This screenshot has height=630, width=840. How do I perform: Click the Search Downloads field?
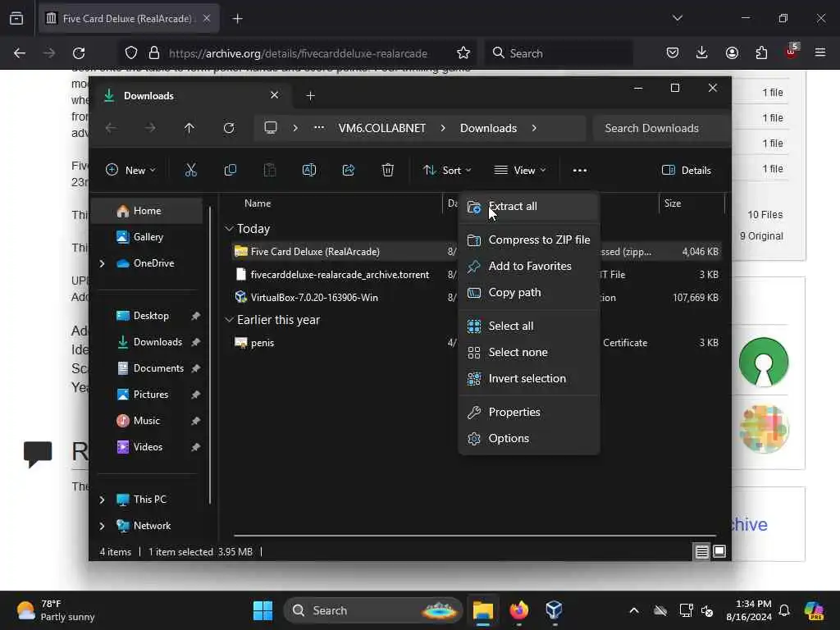(x=662, y=128)
